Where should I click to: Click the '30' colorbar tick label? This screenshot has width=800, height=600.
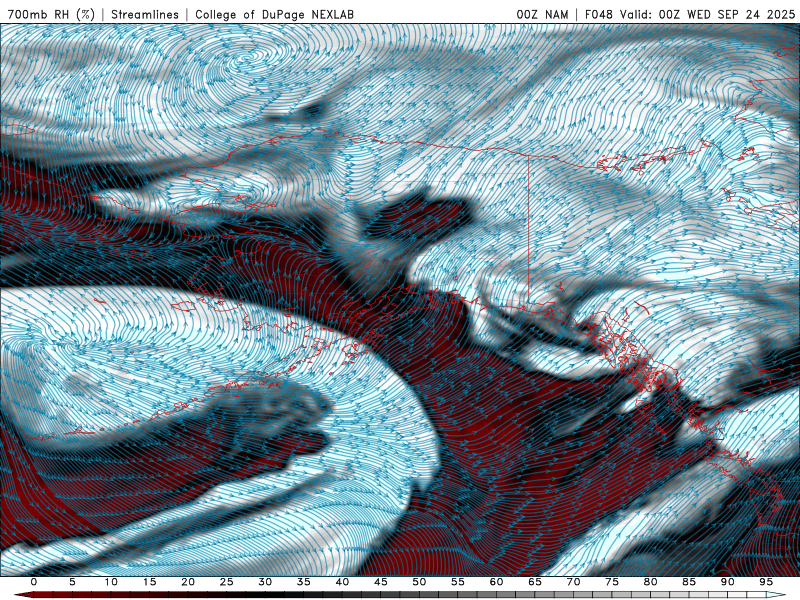[x=265, y=582]
